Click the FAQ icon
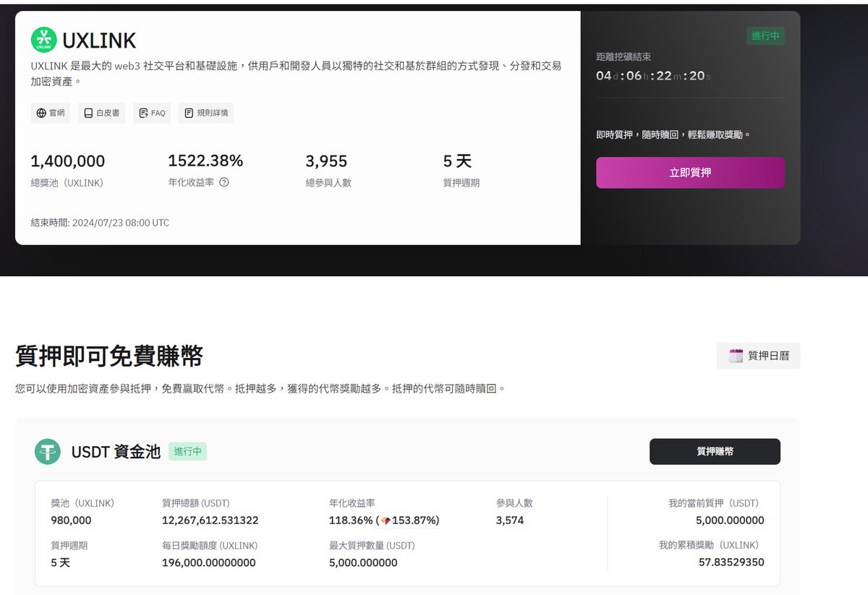 click(x=142, y=112)
